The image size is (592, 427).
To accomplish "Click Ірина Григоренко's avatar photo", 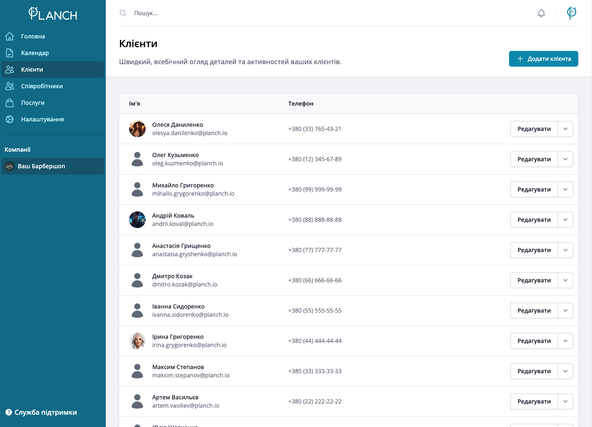I will (x=137, y=341).
